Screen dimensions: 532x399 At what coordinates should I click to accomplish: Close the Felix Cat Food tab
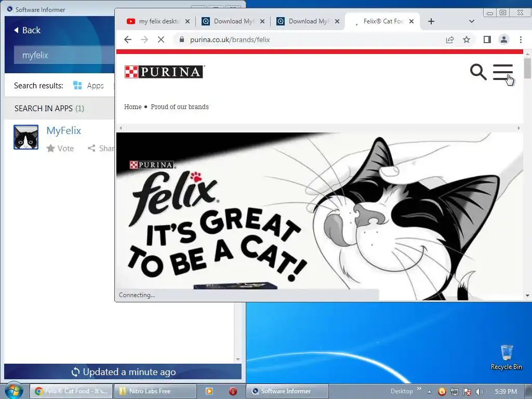pos(411,21)
